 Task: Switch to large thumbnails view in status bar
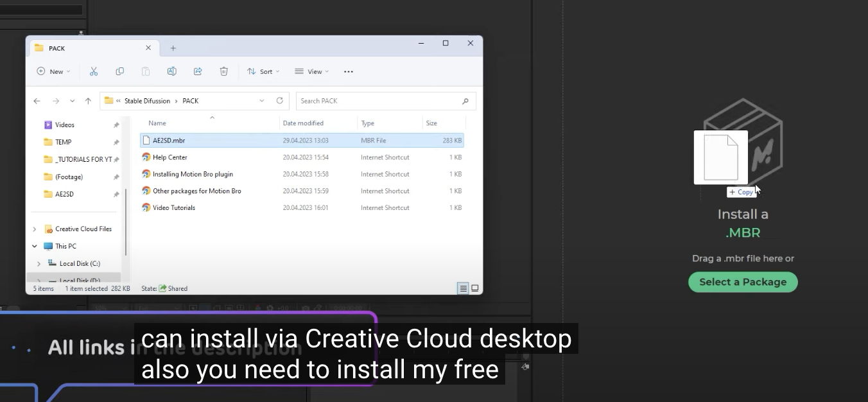tap(475, 288)
